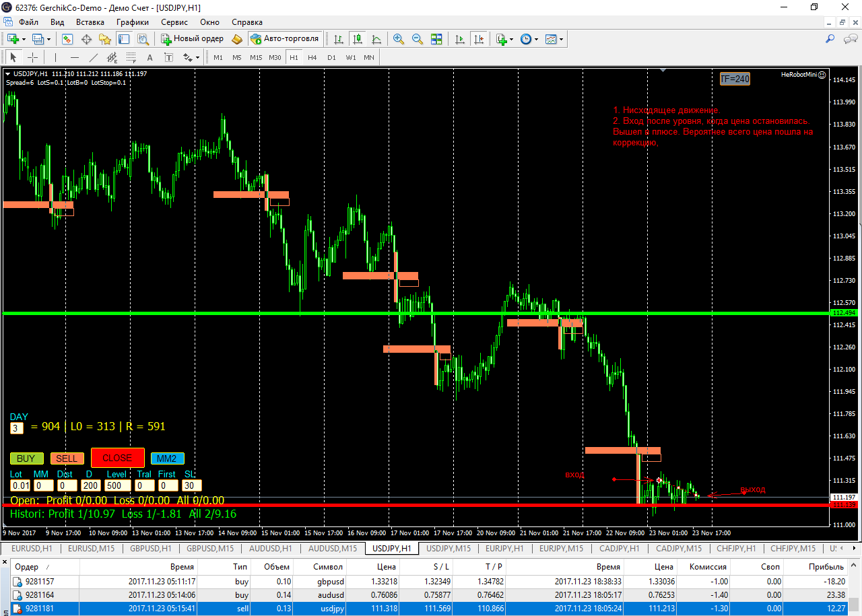Click the Новый ордер button
The image size is (862, 616).
pos(192,39)
